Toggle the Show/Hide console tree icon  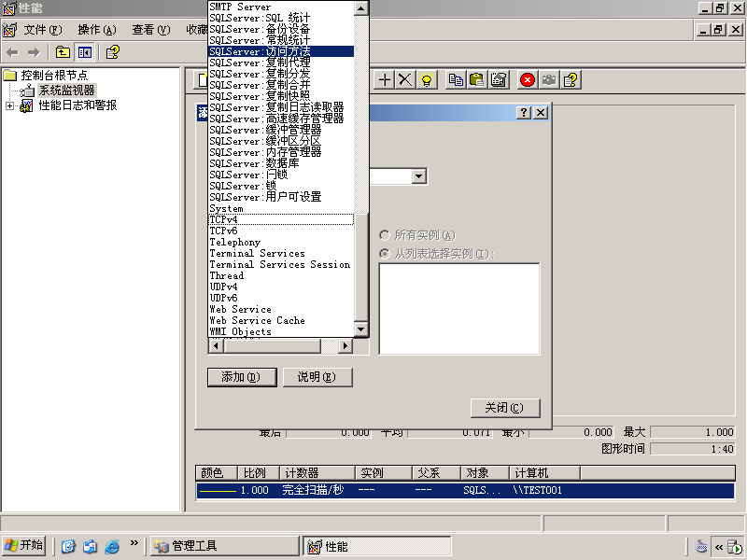(x=85, y=52)
